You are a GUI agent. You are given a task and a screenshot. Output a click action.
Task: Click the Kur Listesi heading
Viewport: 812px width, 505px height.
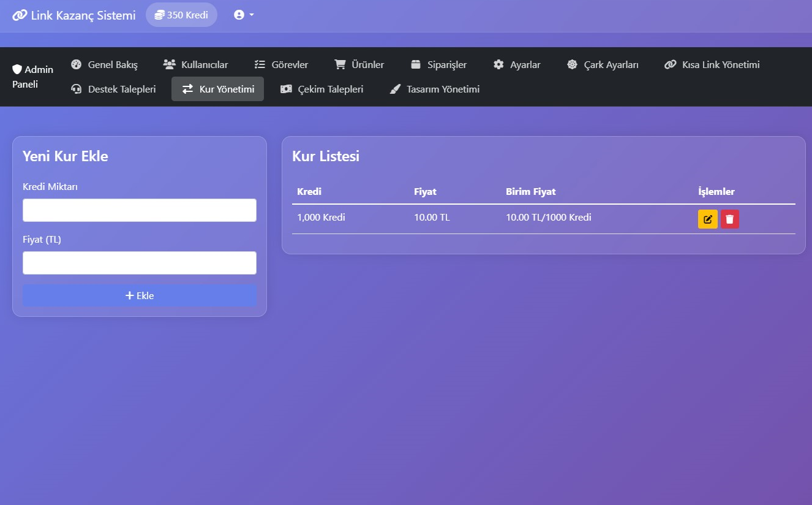326,156
